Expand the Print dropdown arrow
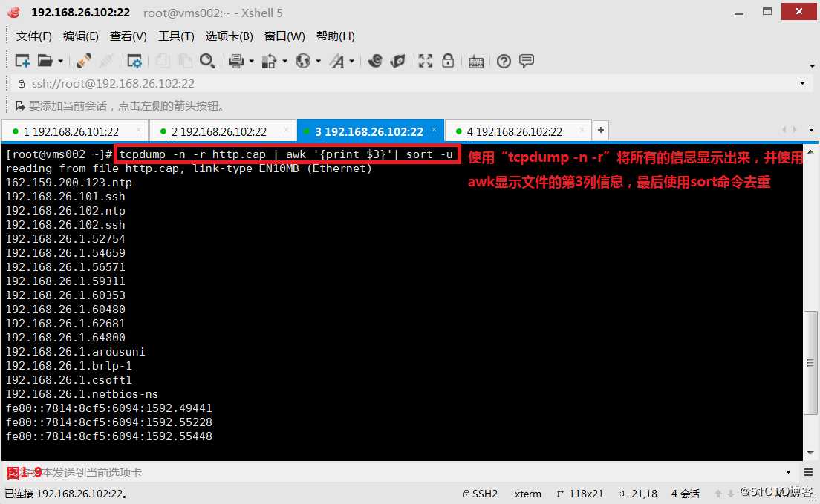 pos(252,62)
